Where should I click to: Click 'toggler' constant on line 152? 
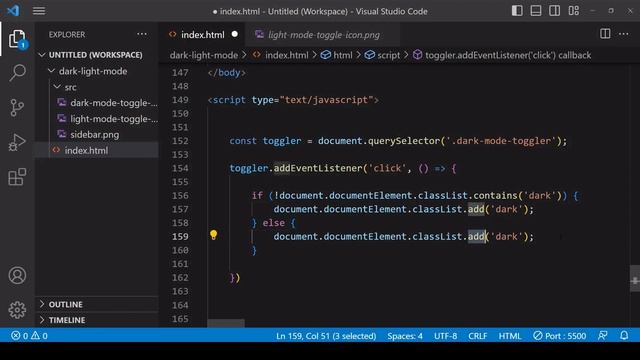(282, 141)
